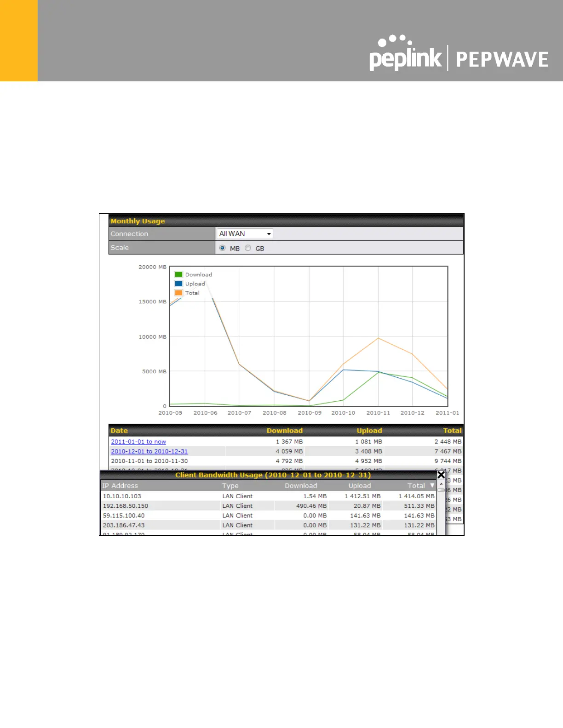
Task: Click the popup Download column header
Action: click(x=301, y=486)
